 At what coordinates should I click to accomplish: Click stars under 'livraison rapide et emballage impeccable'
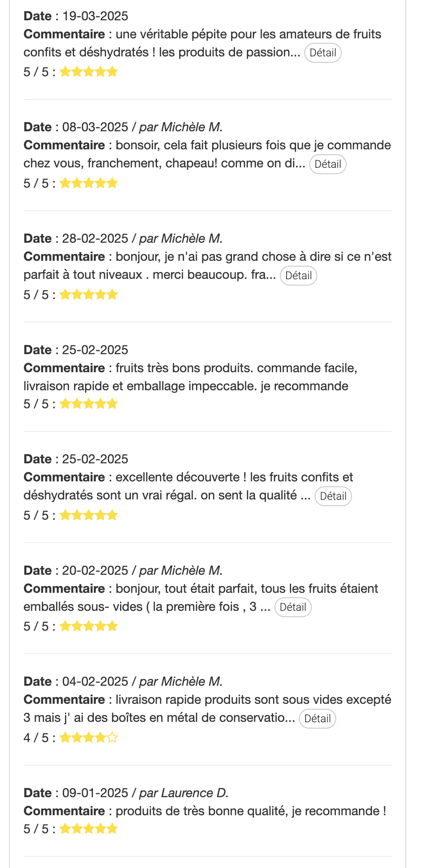click(x=88, y=404)
